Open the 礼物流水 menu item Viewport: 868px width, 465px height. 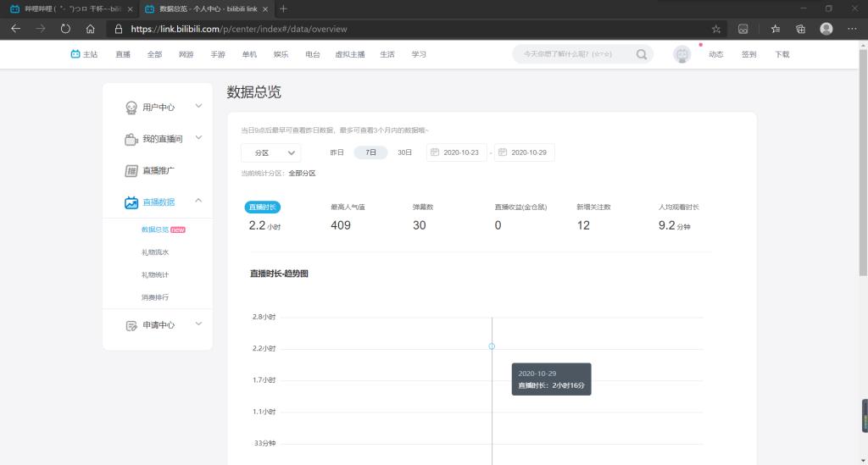(155, 252)
